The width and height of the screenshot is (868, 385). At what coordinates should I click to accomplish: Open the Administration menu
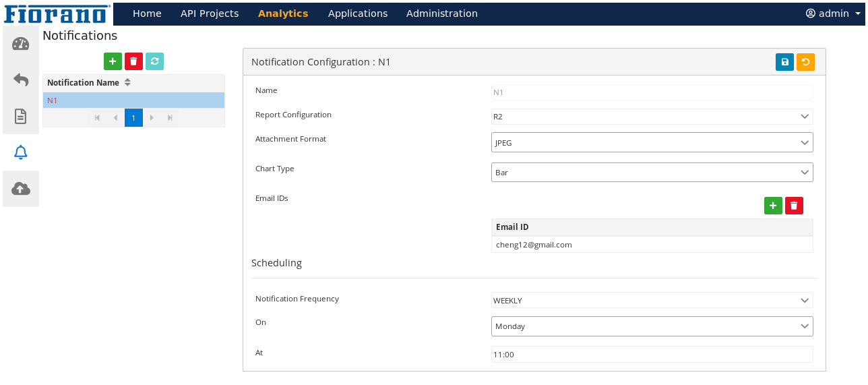(441, 13)
